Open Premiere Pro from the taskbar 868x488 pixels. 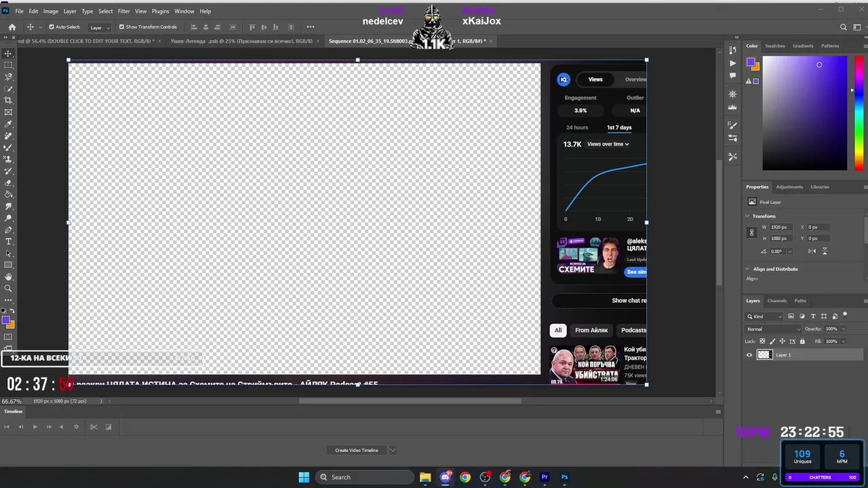(545, 477)
